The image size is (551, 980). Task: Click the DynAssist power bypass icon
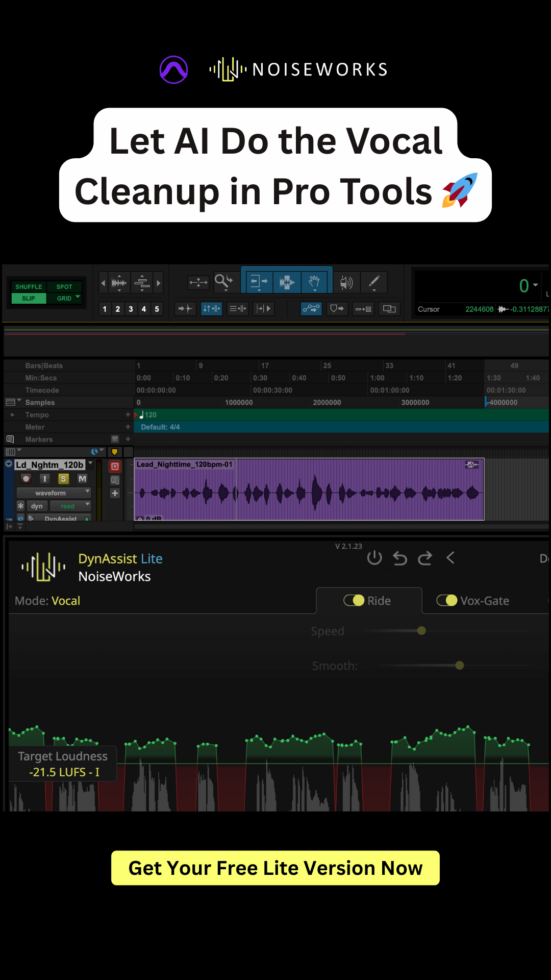(x=374, y=558)
